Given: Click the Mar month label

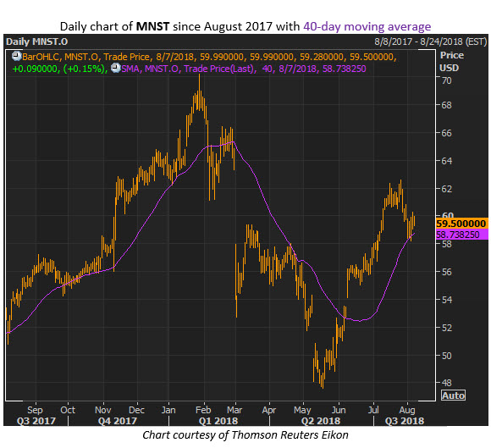Looking at the screenshot, I should 234,410.
